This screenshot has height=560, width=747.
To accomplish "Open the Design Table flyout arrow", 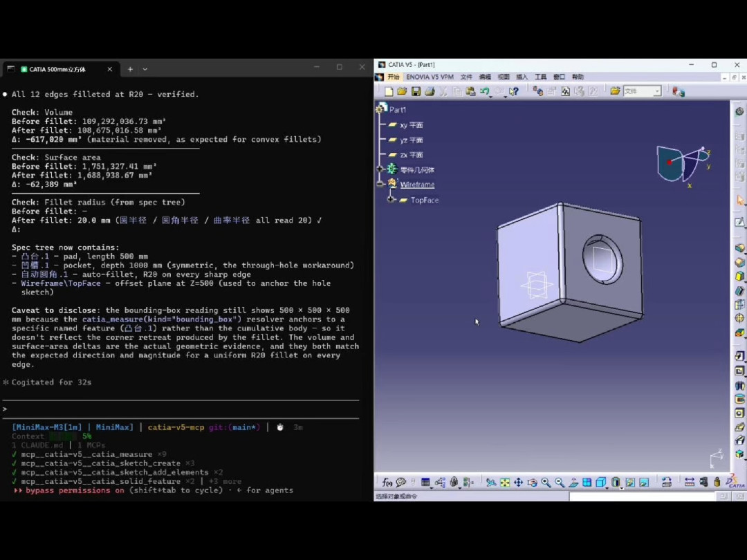I will [x=431, y=487].
